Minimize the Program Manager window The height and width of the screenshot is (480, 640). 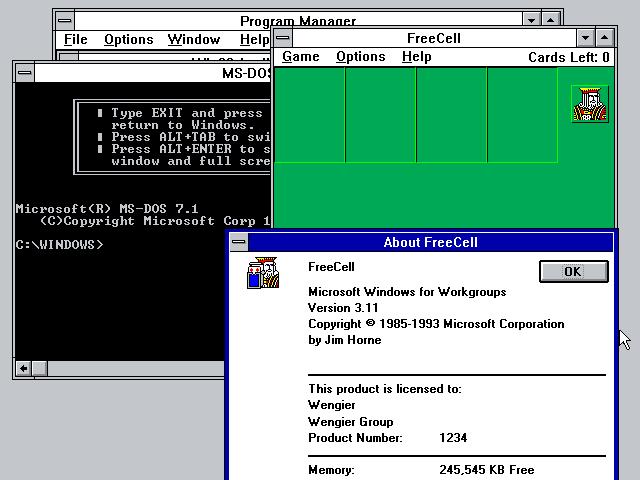(531, 20)
